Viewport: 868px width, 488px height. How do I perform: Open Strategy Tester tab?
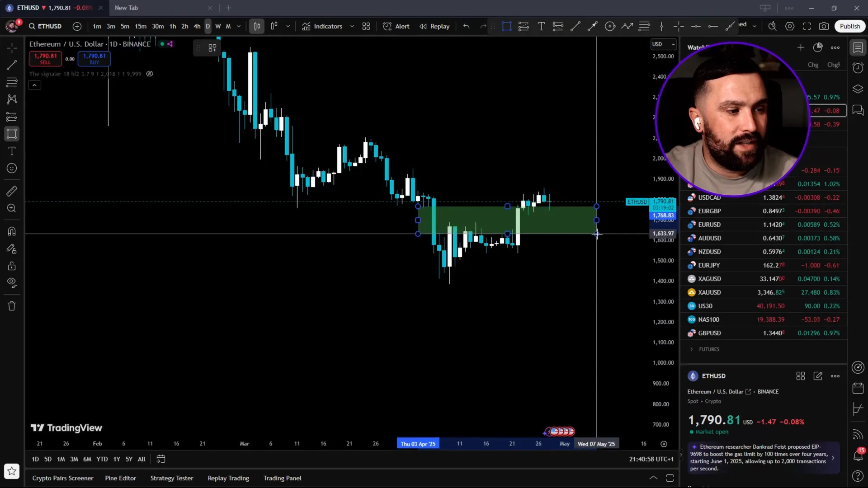point(172,478)
